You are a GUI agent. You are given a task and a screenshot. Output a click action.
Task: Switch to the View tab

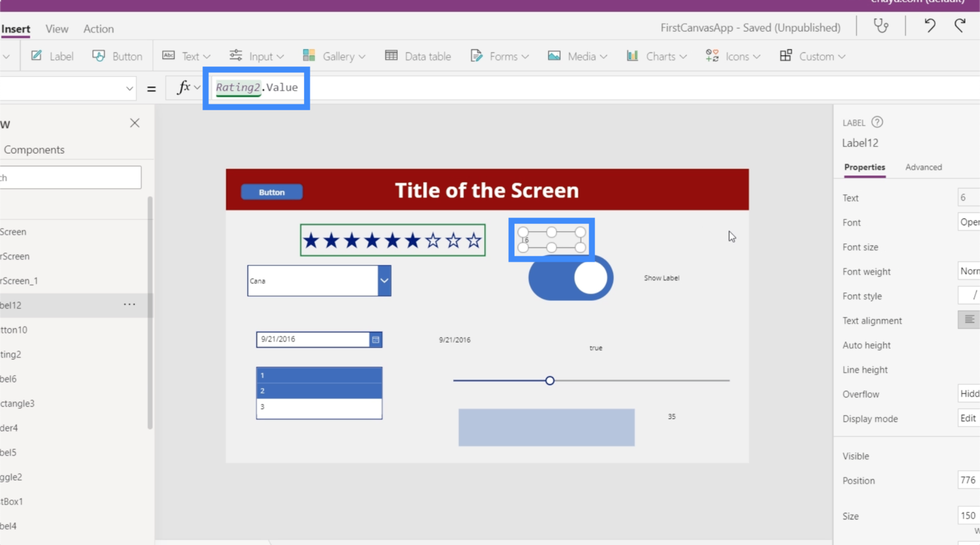57,29
